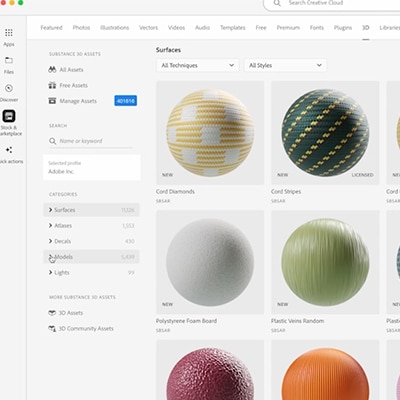Expand the Lights category chevron
The height and width of the screenshot is (400, 400).
coord(50,272)
